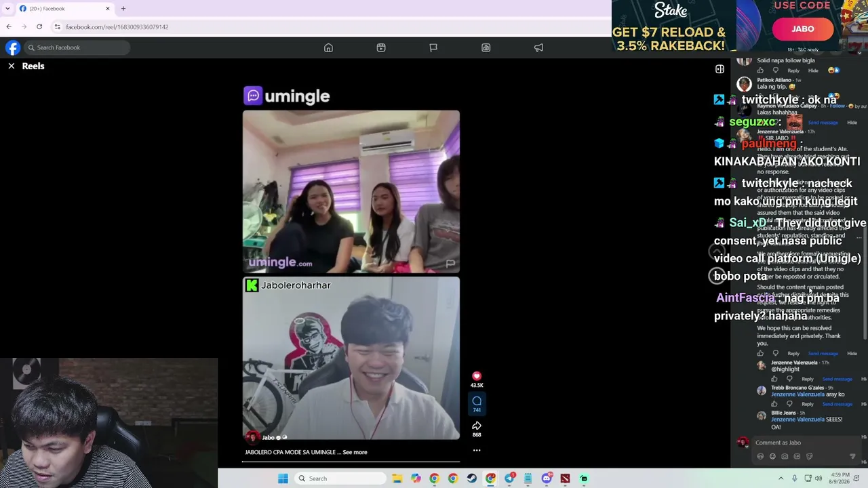Click the Search Facebook field
Screen dimensions: 868x488
pos(77,47)
